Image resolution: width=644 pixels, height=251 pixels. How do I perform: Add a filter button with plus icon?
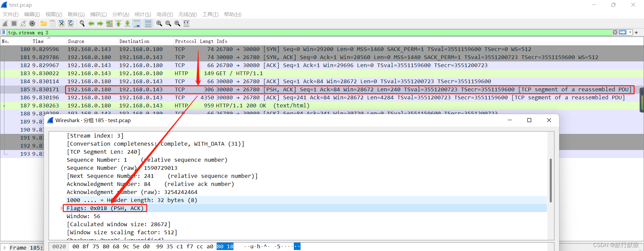636,33
